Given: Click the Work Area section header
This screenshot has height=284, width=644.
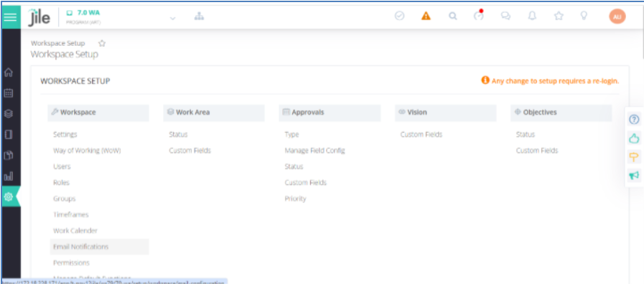Looking at the screenshot, I should click(x=214, y=113).
